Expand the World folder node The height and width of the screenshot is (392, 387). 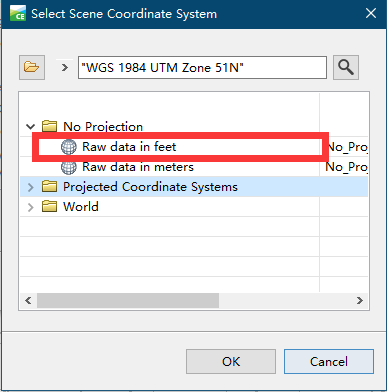click(x=30, y=207)
